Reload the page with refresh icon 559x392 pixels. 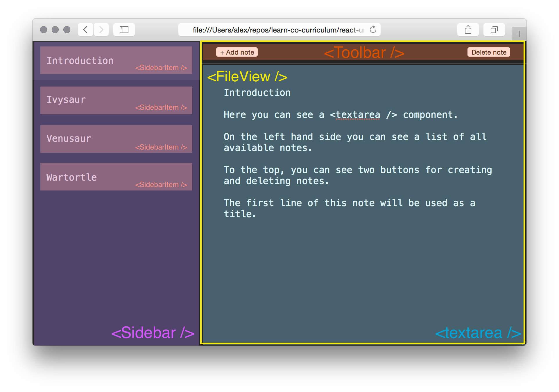tap(373, 30)
